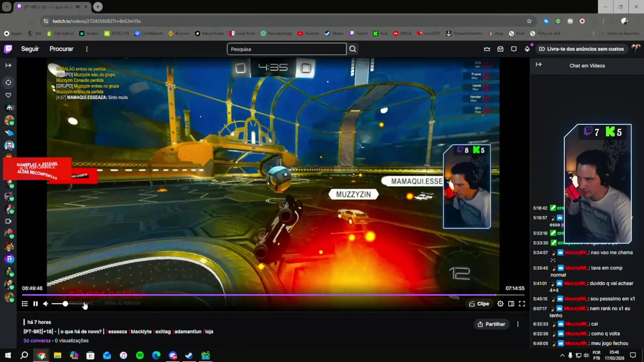Open Steam from the taskbar
The height and width of the screenshot is (362, 644).
coord(189,355)
